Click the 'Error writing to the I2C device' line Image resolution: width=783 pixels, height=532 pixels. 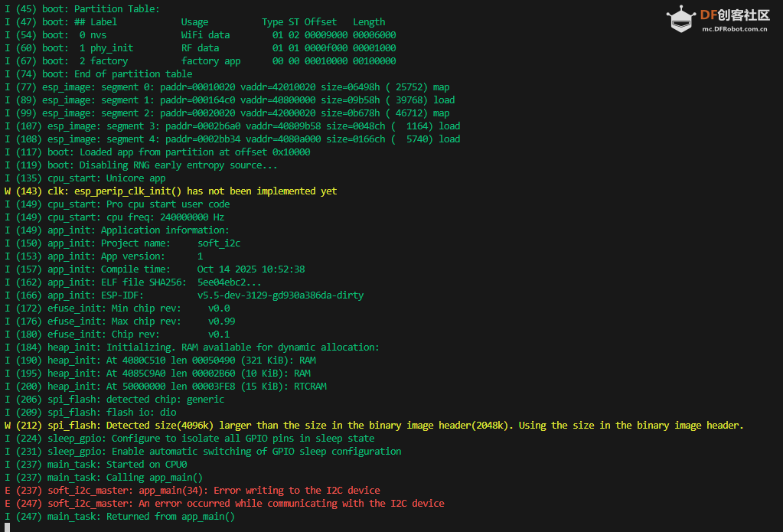(x=197, y=491)
